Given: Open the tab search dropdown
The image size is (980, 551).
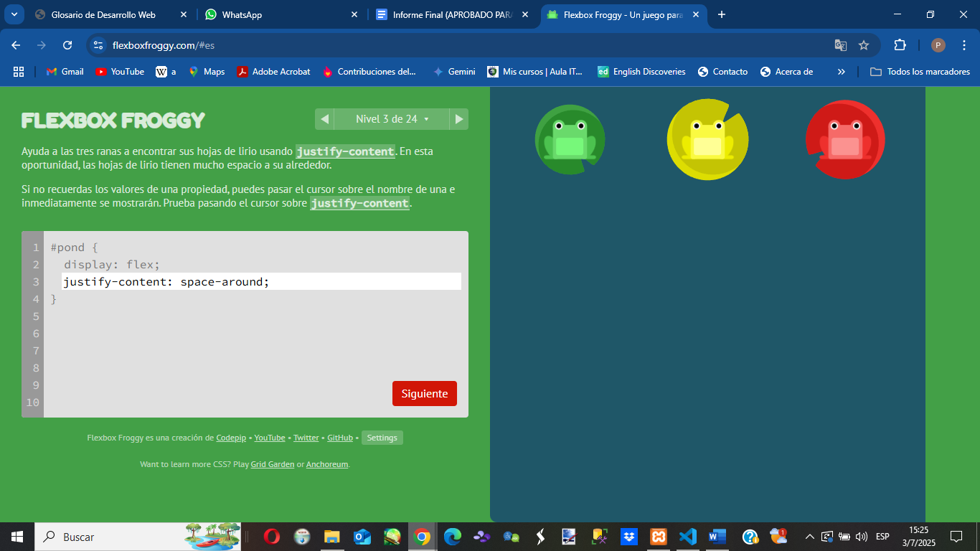Looking at the screenshot, I should [x=14, y=14].
